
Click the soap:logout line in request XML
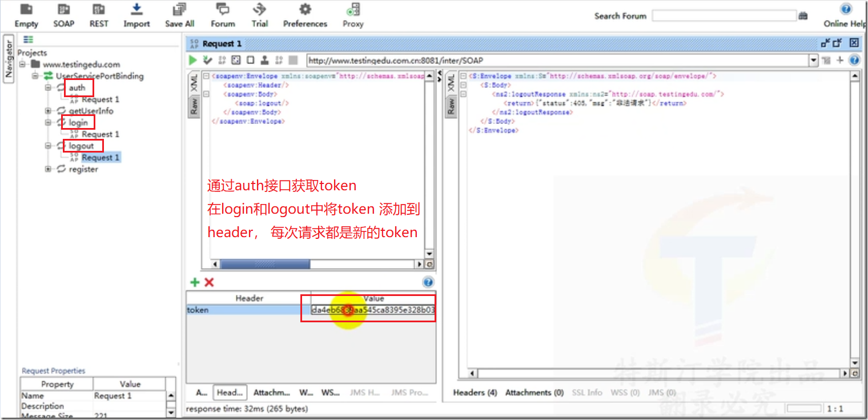[x=262, y=103]
